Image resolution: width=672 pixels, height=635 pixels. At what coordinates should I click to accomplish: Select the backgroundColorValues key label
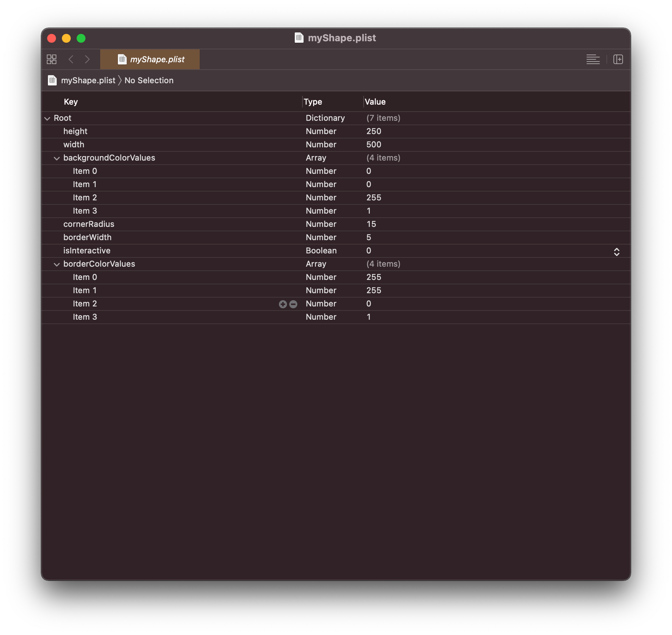[109, 158]
